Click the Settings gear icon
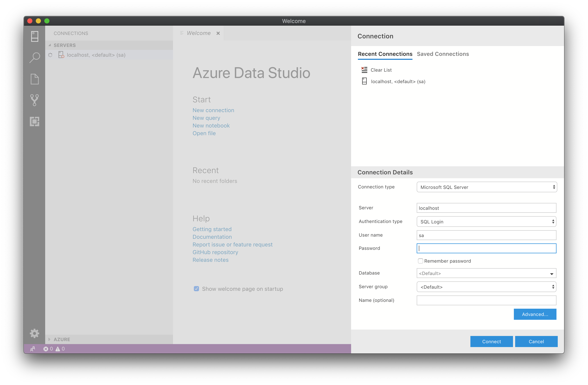 click(34, 333)
